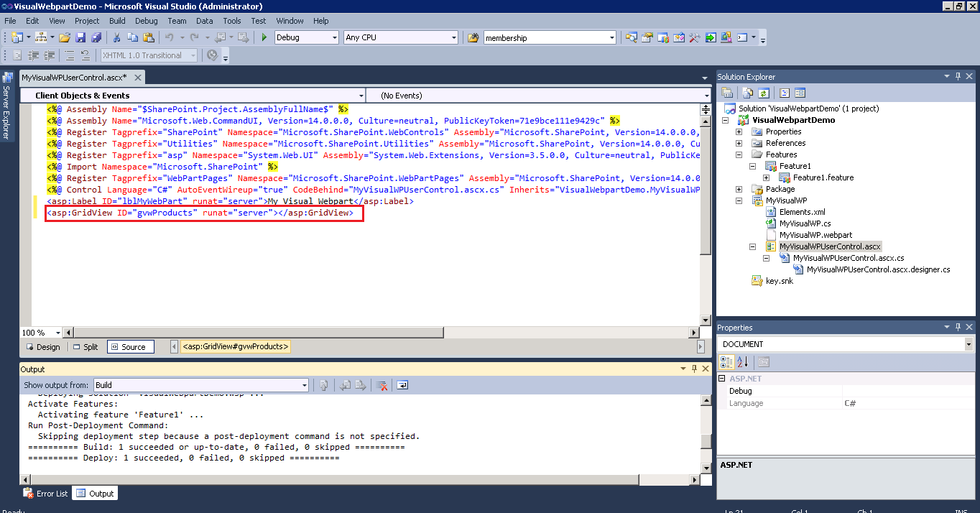Switch to Split view of the editor

click(85, 346)
